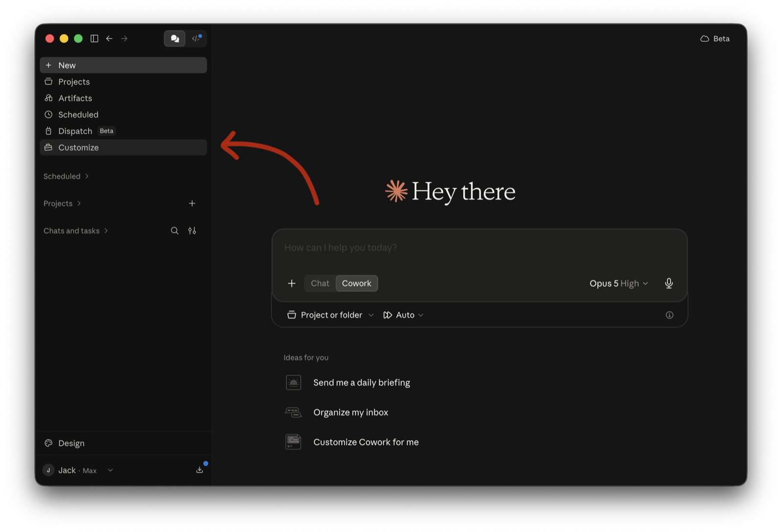Click the Beta cloud indicator
Image resolution: width=782 pixels, height=532 pixels.
pyautogui.click(x=715, y=39)
